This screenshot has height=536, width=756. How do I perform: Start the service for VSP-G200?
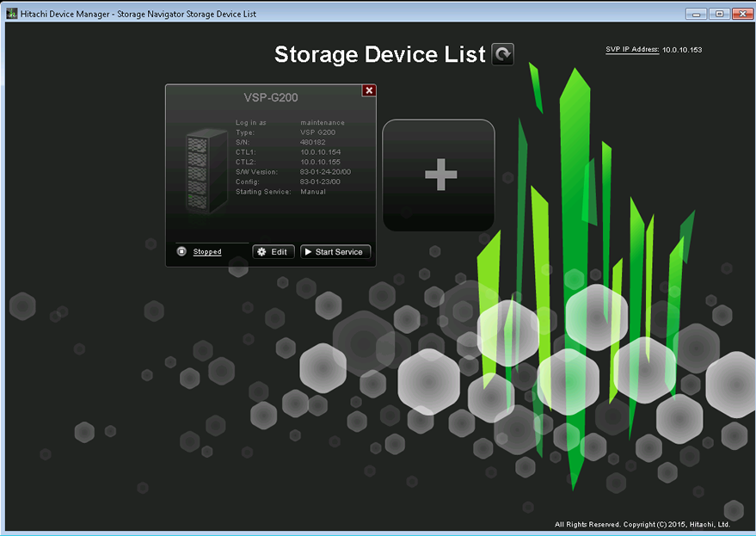click(x=335, y=251)
